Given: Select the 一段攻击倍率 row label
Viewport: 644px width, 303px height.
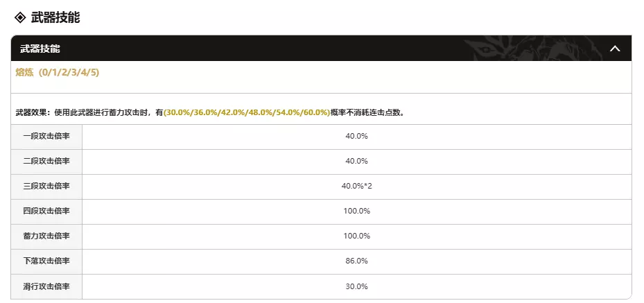Looking at the screenshot, I should tap(46, 137).
